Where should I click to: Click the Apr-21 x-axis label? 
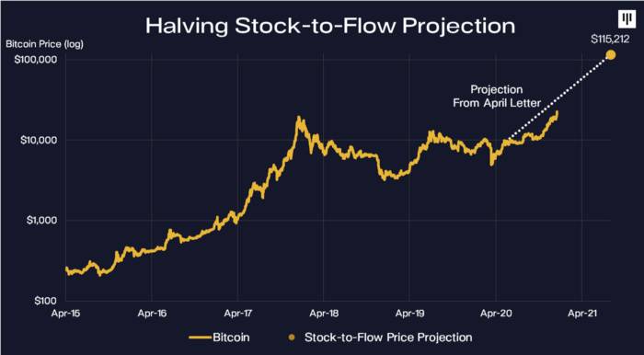pos(582,314)
